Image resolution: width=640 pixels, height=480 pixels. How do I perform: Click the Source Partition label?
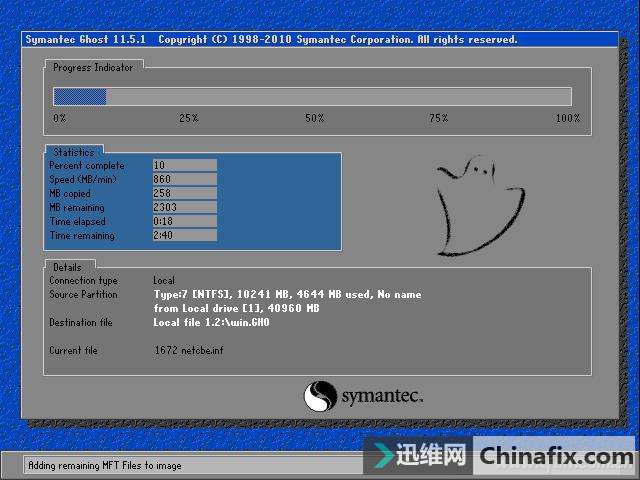click(83, 294)
